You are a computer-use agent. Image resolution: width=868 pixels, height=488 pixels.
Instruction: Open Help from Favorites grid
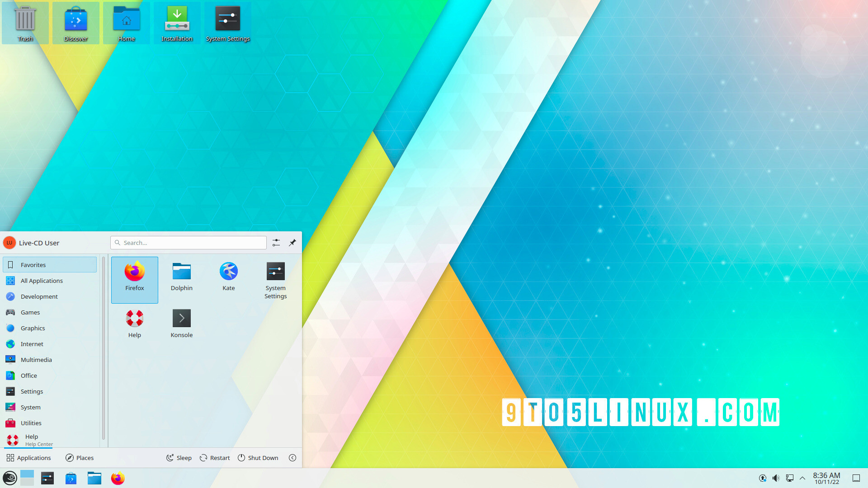tap(135, 327)
